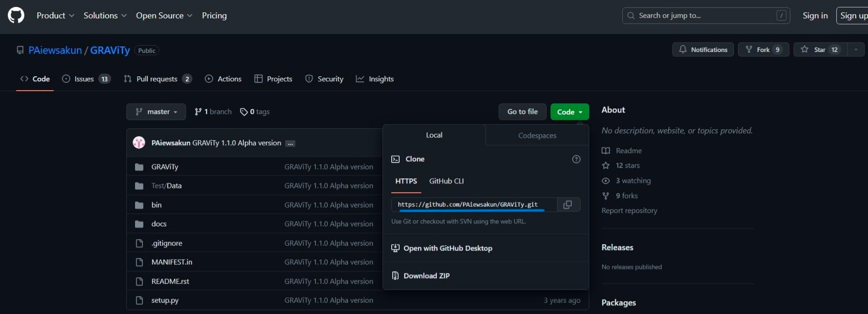Click the fork icon beside 9 forks
This screenshot has width=868, height=314.
point(606,196)
